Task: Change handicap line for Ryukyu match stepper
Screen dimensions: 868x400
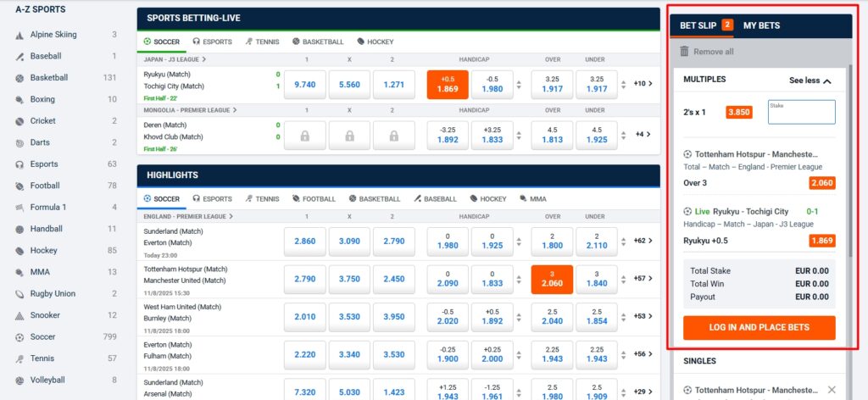Action: (519, 85)
